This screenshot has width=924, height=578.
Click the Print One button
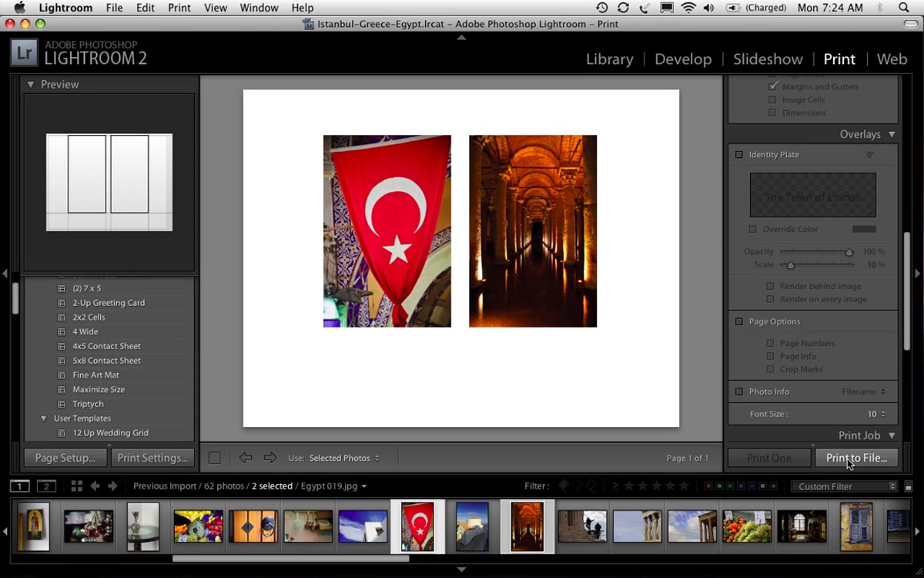coord(769,458)
